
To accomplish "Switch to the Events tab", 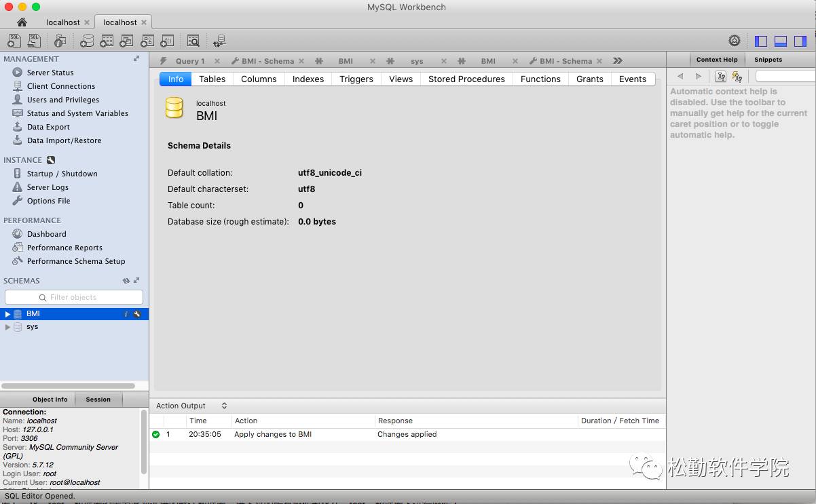I will point(633,79).
